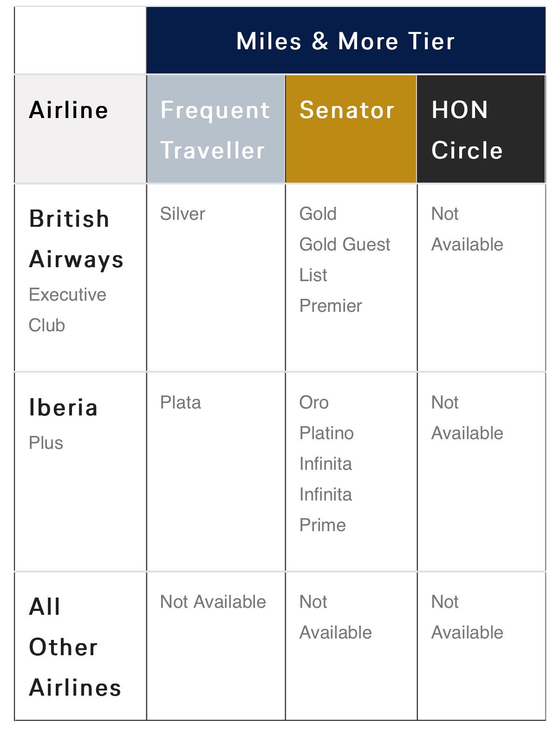Select the British Airways row label
The width and height of the screenshot is (560, 737).
(x=76, y=239)
